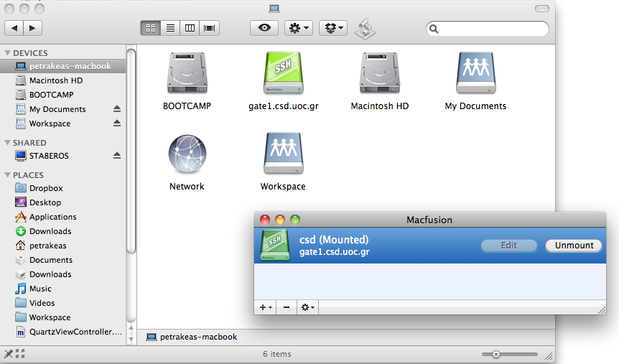Open Music in the sidebar
619x364 pixels.
coord(63,289)
